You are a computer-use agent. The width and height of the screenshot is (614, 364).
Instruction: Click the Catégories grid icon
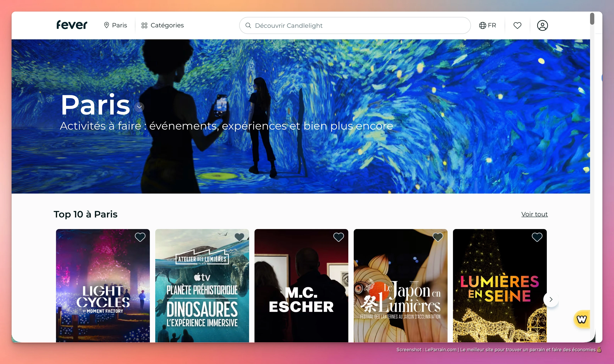click(x=144, y=25)
